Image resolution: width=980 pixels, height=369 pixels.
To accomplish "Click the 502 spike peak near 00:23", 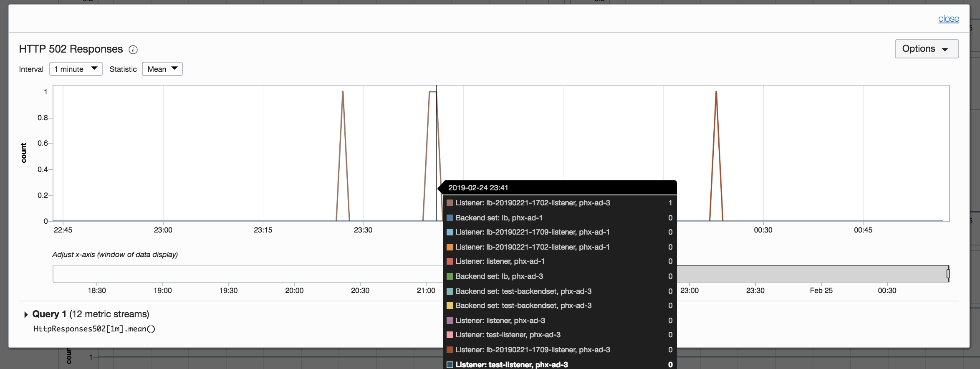I will tap(716, 91).
